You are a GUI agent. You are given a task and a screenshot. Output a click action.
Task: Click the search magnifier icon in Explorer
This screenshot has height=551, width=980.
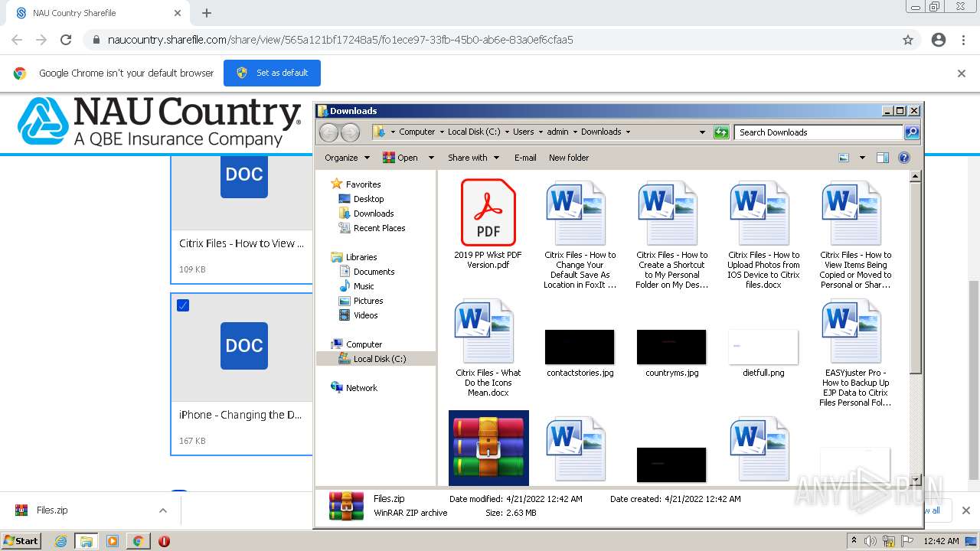(911, 132)
